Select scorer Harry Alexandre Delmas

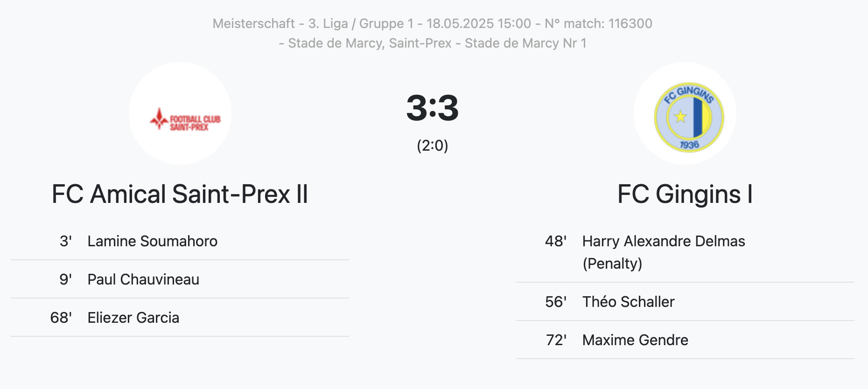click(x=664, y=241)
